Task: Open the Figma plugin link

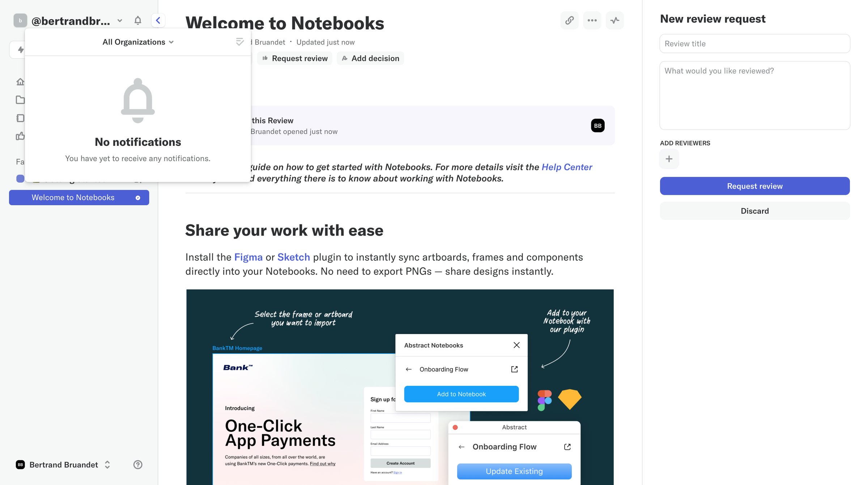Action: 248,257
